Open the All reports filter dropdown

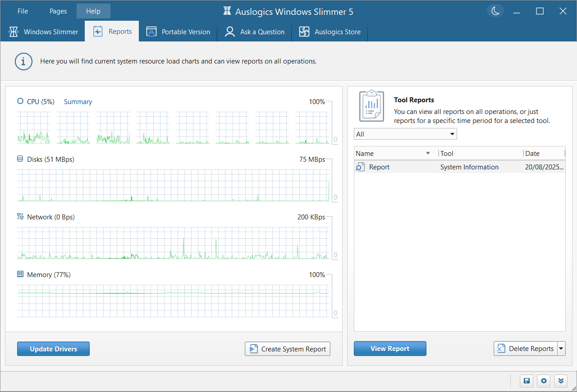click(452, 134)
